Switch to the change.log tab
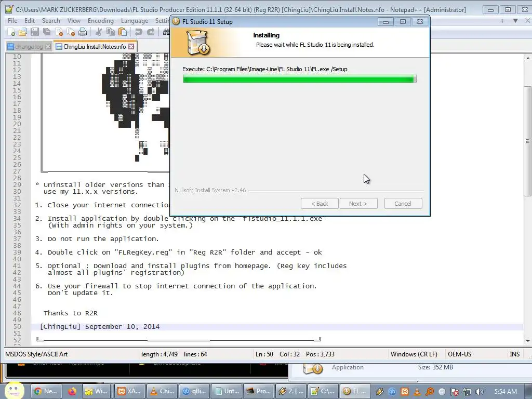This screenshot has width=532, height=399. click(x=29, y=46)
